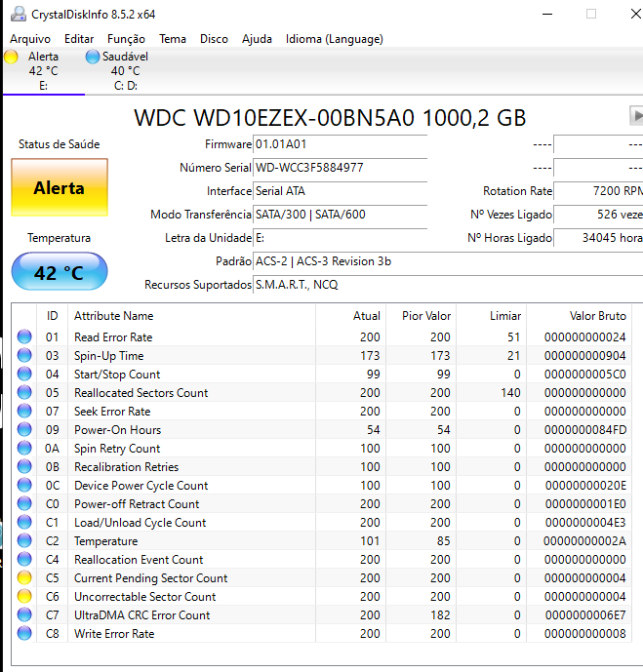Click yellow warning dot for Current Pending Sector Count

click(x=24, y=577)
